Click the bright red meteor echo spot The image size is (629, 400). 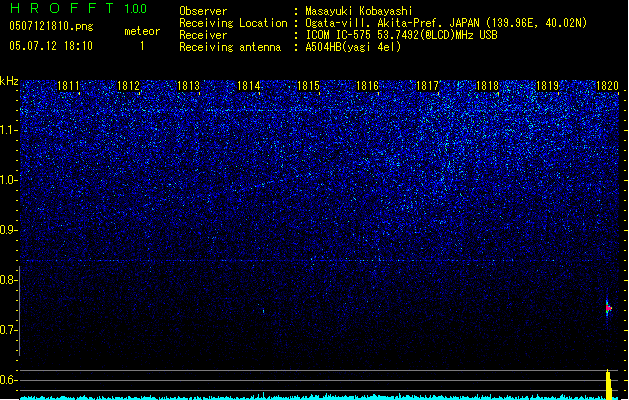coord(608,308)
